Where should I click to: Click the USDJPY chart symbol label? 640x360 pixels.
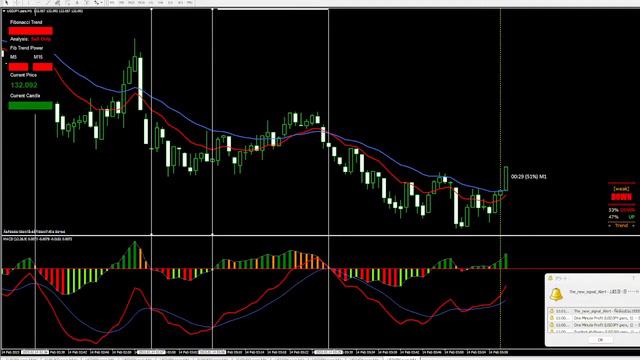[x=20, y=11]
